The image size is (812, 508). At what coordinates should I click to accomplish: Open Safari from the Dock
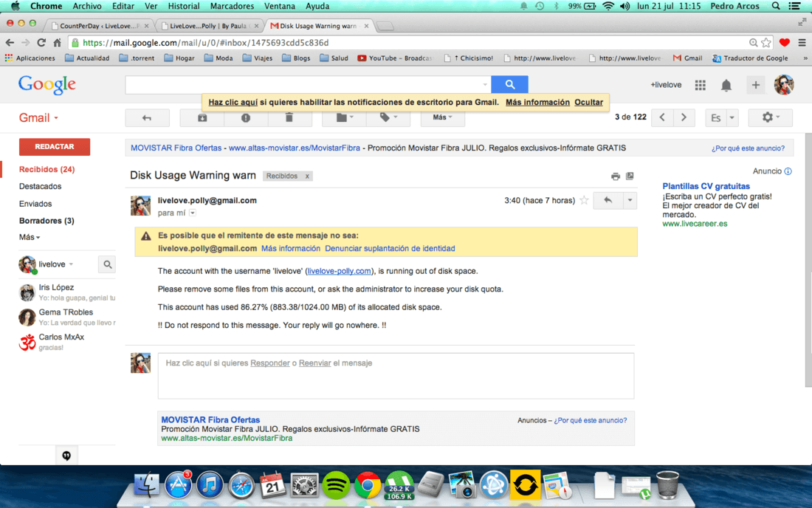(x=241, y=486)
